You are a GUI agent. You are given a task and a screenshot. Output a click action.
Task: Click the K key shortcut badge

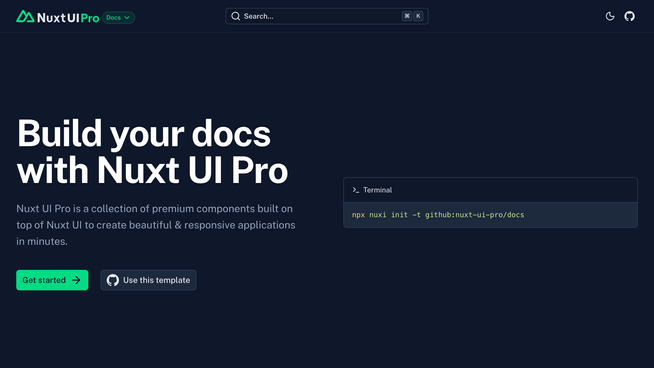pos(418,16)
